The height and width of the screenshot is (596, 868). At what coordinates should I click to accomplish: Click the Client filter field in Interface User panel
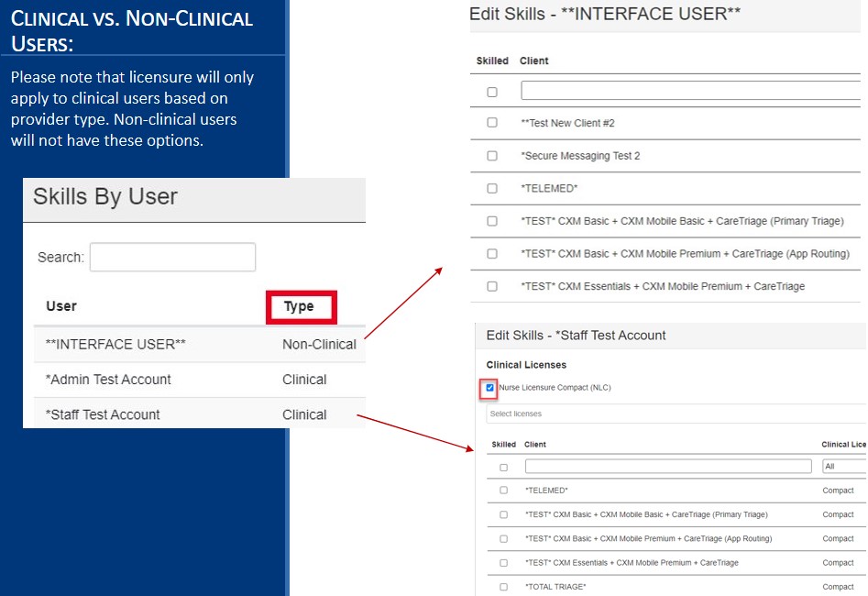[689, 91]
